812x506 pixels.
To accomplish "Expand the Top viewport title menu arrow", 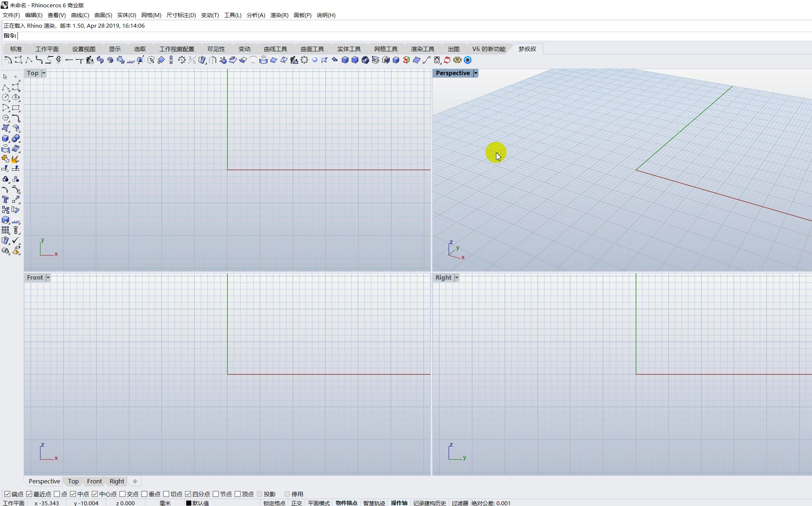I will coord(44,73).
